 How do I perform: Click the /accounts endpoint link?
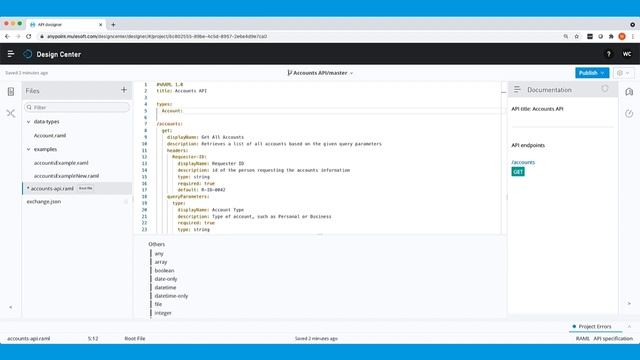pyautogui.click(x=523, y=162)
